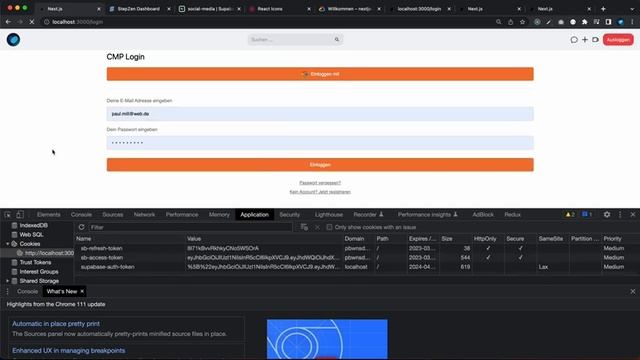
Task: Select the supabase-auth-token cookie row
Action: point(356,267)
